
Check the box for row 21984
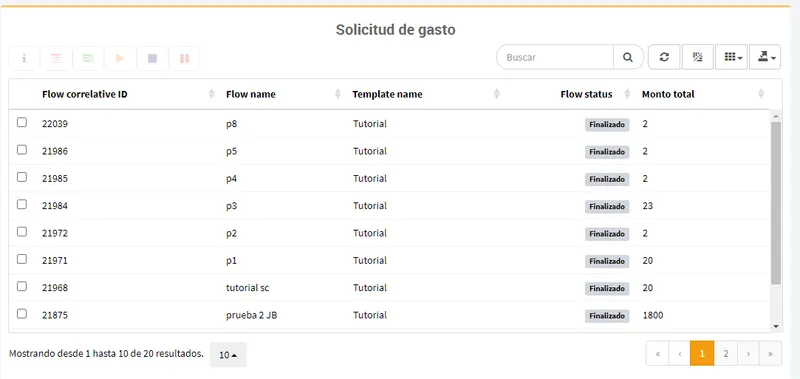22,204
